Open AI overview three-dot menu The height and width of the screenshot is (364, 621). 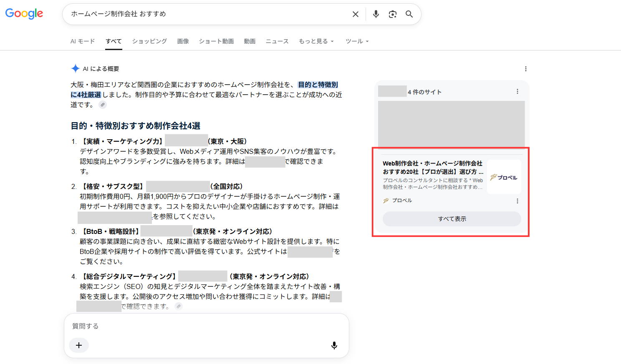(x=526, y=69)
